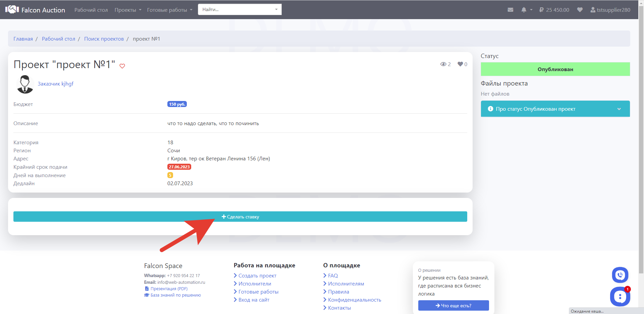Open the chat widget with notification badge
Screen dimensions: 644x314
tap(620, 297)
